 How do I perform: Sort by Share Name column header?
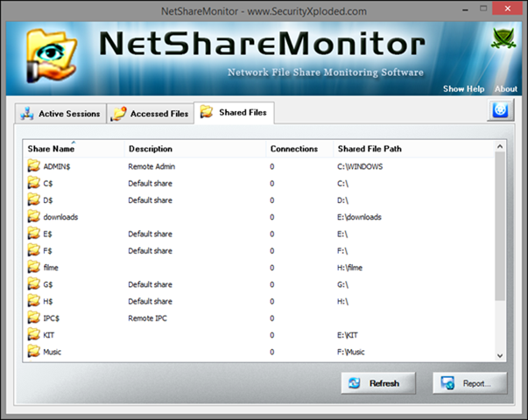click(x=74, y=149)
